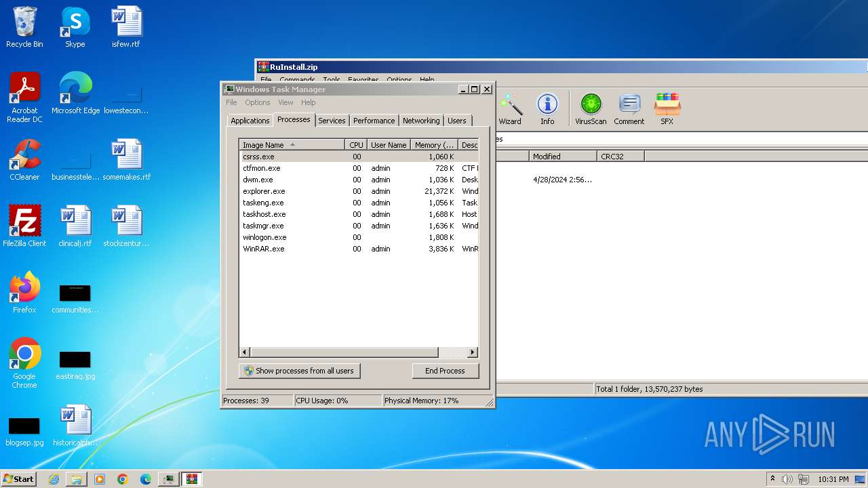Select ctfmon.exe process row

(359, 168)
